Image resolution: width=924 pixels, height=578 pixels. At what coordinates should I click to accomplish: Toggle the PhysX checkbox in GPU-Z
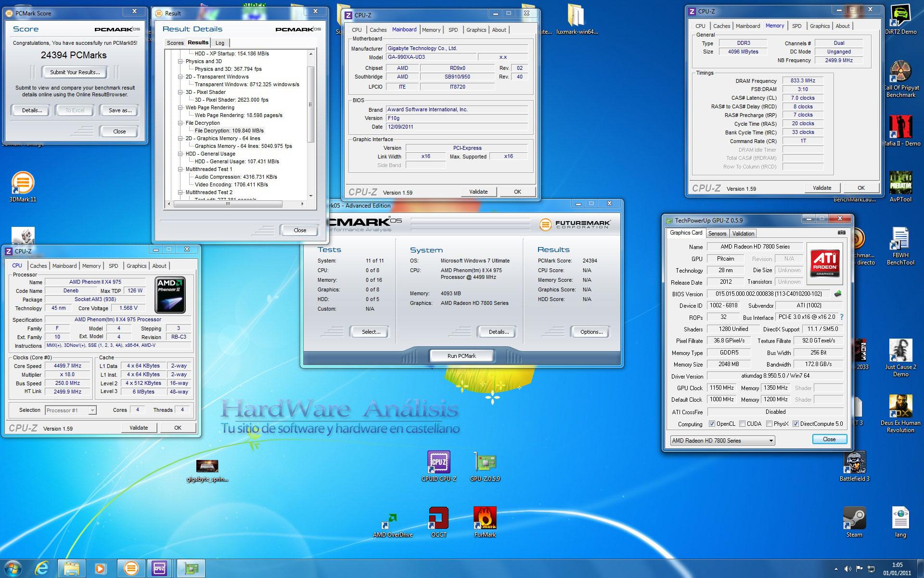tap(770, 424)
